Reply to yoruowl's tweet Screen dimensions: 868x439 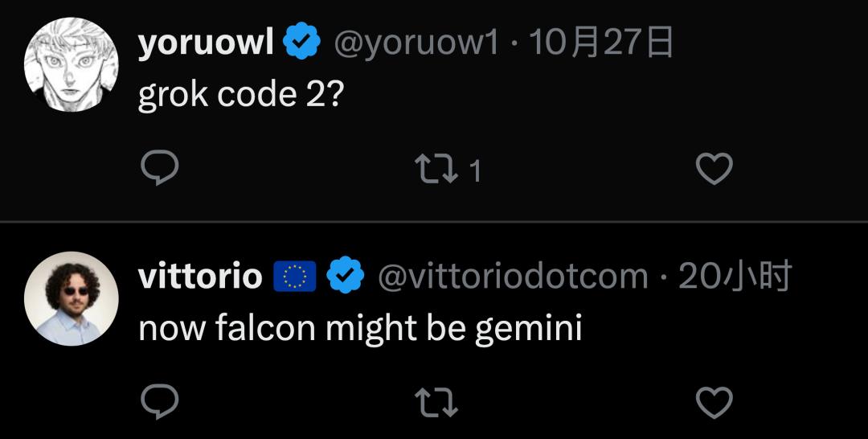coord(159,169)
